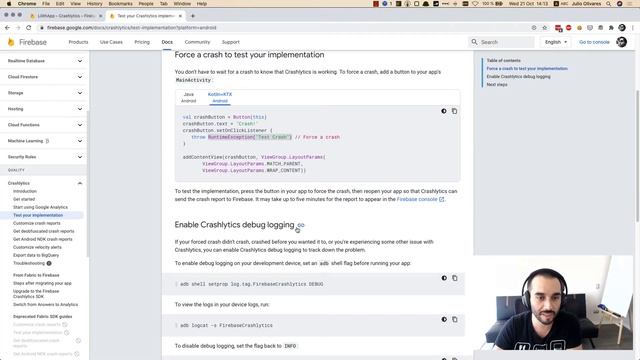Click the Search input field
The image size is (640, 360).
click(x=501, y=42)
